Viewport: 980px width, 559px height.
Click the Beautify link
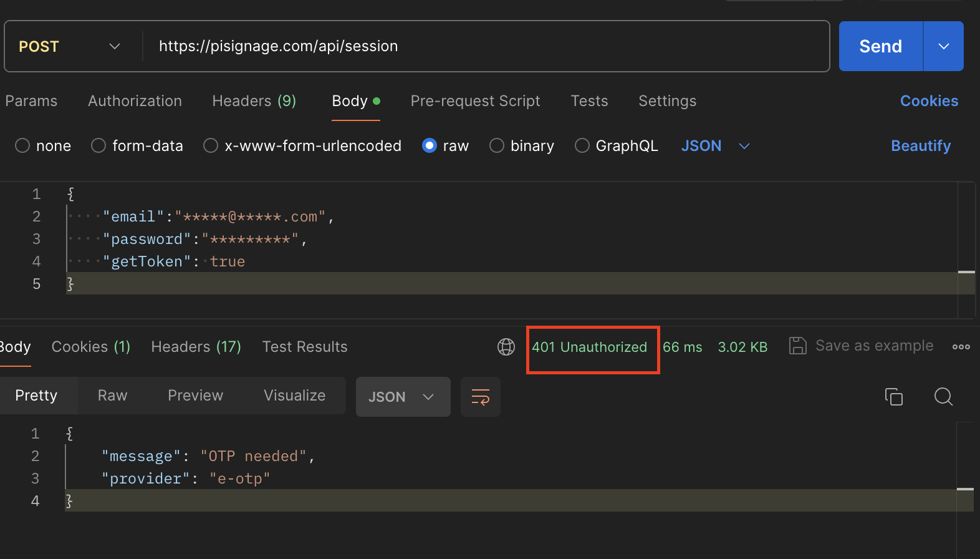point(920,146)
